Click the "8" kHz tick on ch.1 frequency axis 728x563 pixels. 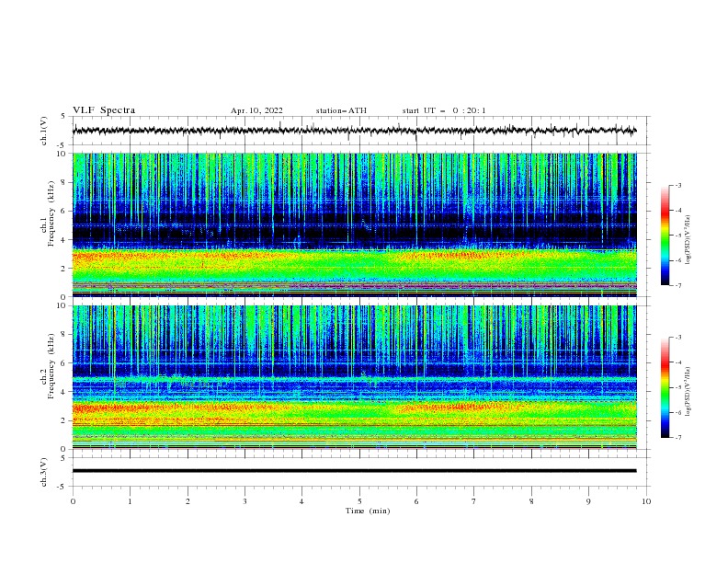[64, 182]
